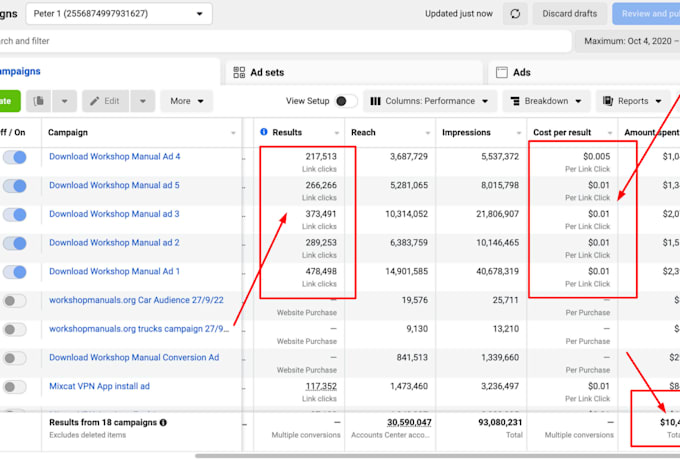Open the Peter 1 account dropdown
The image size is (680, 459).
point(119,13)
